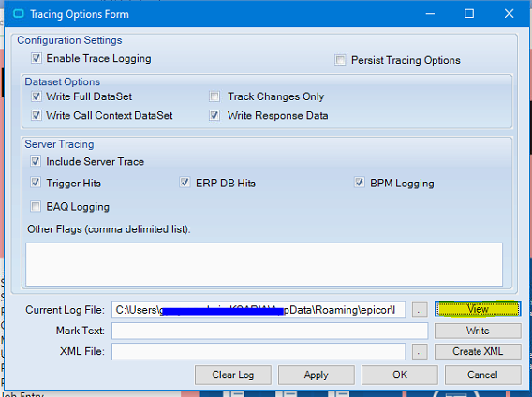
Task: Toggle Write Call Context DataSet checkbox
Action: [37, 115]
